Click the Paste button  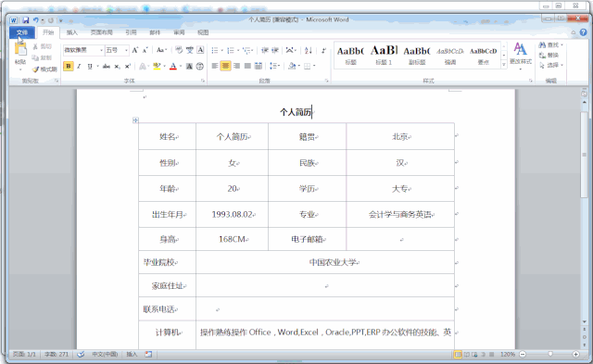coord(20,56)
